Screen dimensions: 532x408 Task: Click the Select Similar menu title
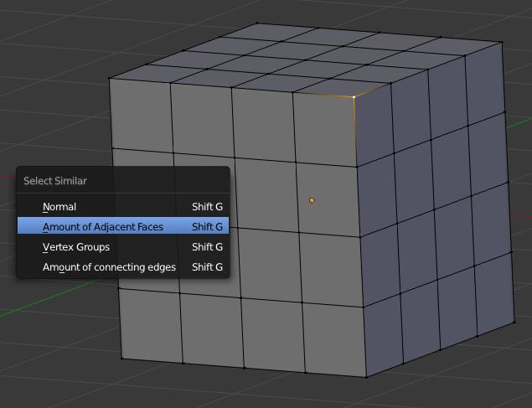click(x=55, y=181)
